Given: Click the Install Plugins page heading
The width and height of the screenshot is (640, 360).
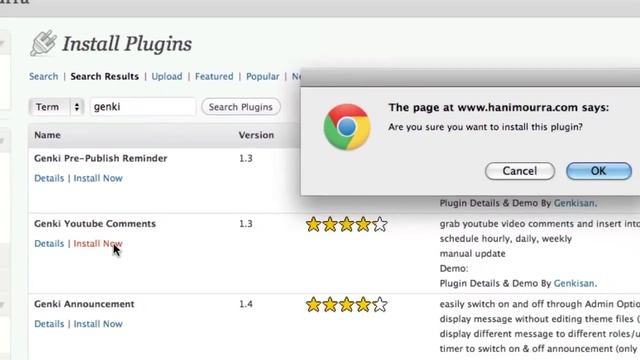Looking at the screenshot, I should pos(127,44).
